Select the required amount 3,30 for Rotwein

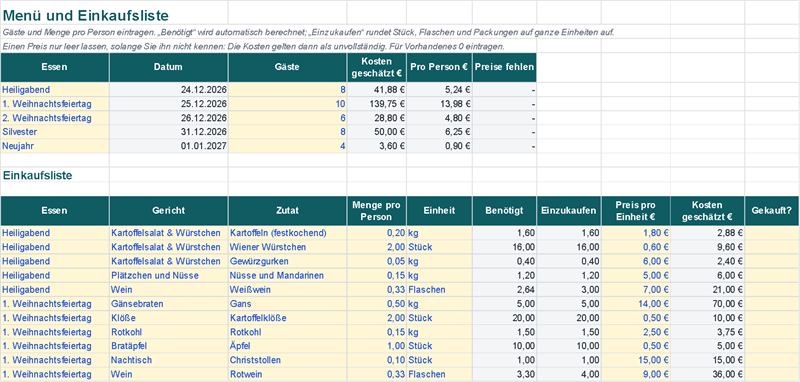pos(504,374)
